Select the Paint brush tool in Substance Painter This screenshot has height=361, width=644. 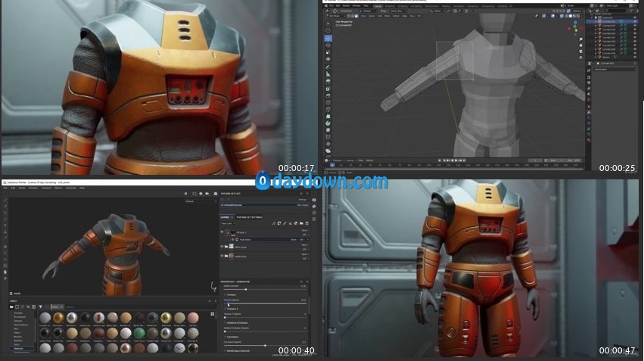click(x=5, y=201)
